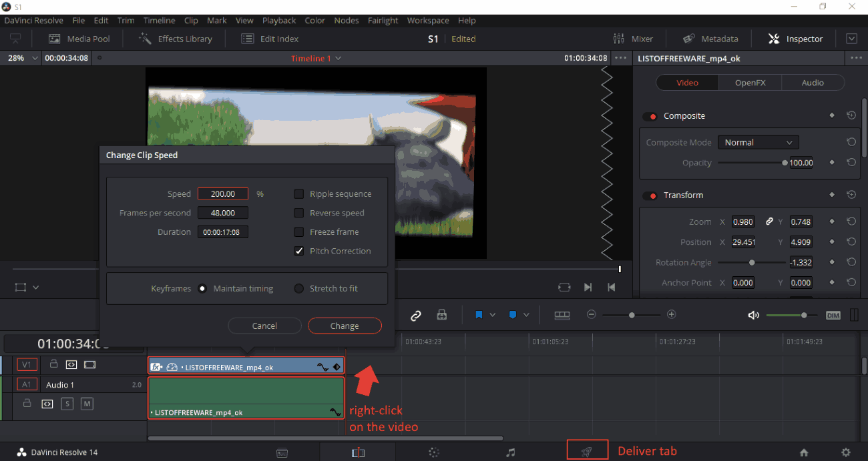Viewport: 868px width, 461px height.
Task: Open the Metadata panel
Action: (710, 39)
